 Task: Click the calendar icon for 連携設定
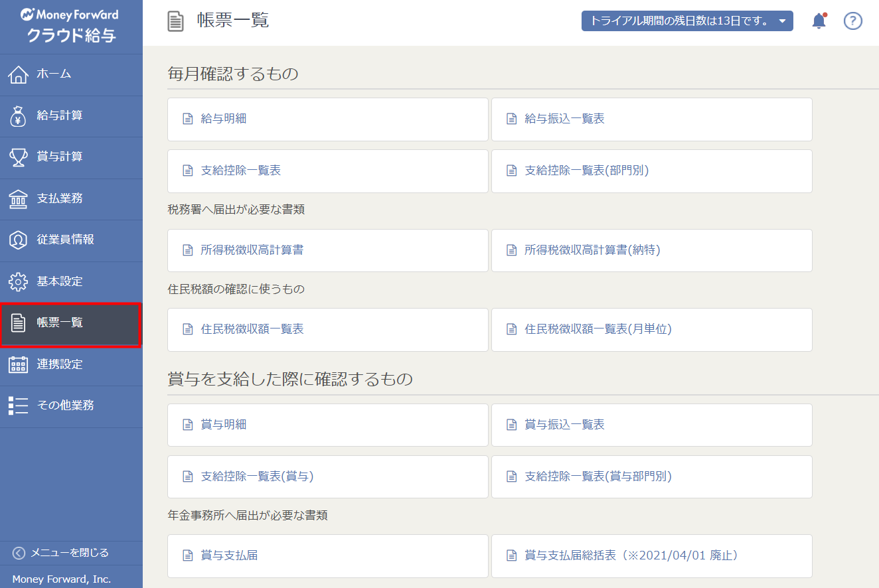coord(18,364)
